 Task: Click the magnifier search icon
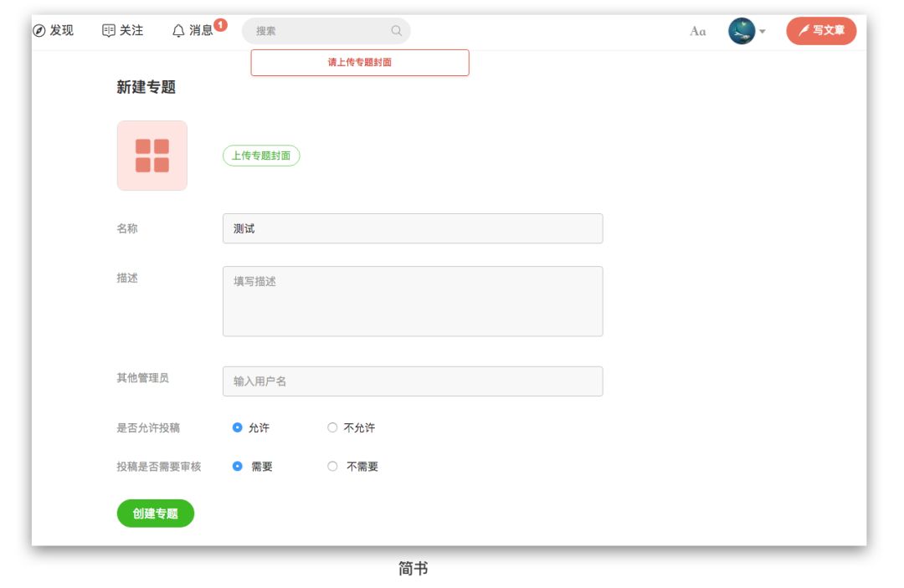(396, 30)
